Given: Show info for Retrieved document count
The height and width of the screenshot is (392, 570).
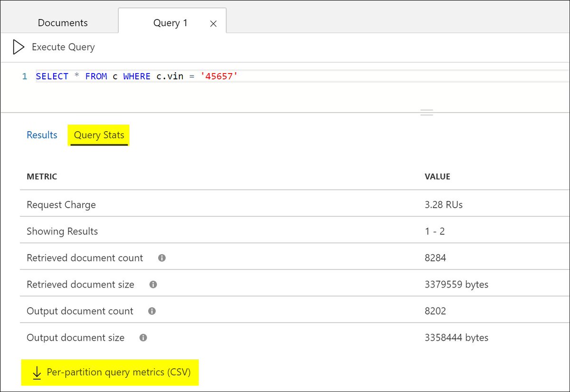Looking at the screenshot, I should [162, 258].
